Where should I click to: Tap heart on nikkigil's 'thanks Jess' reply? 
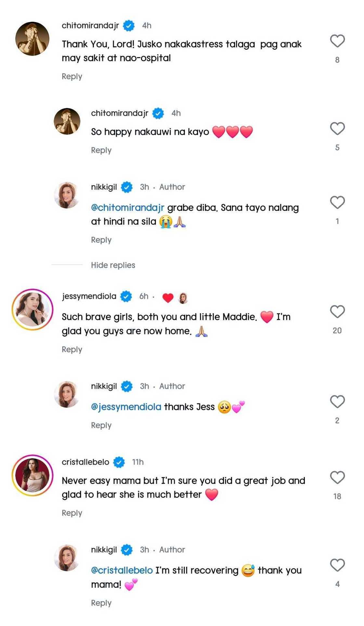click(337, 402)
